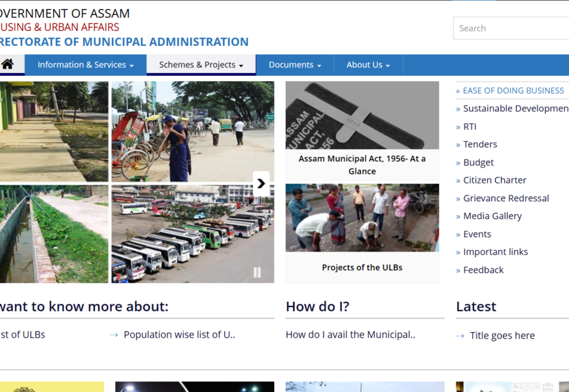Advance slideshow with the next arrow
The width and height of the screenshot is (569, 392).
coord(261,184)
